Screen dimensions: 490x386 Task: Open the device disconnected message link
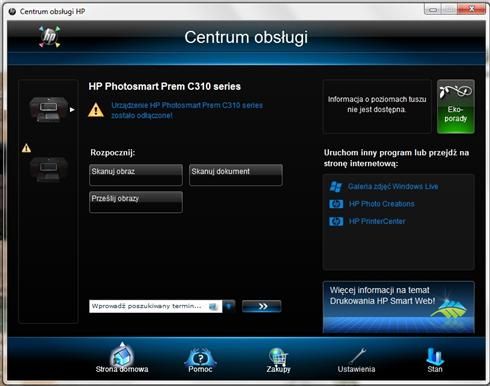(187, 110)
